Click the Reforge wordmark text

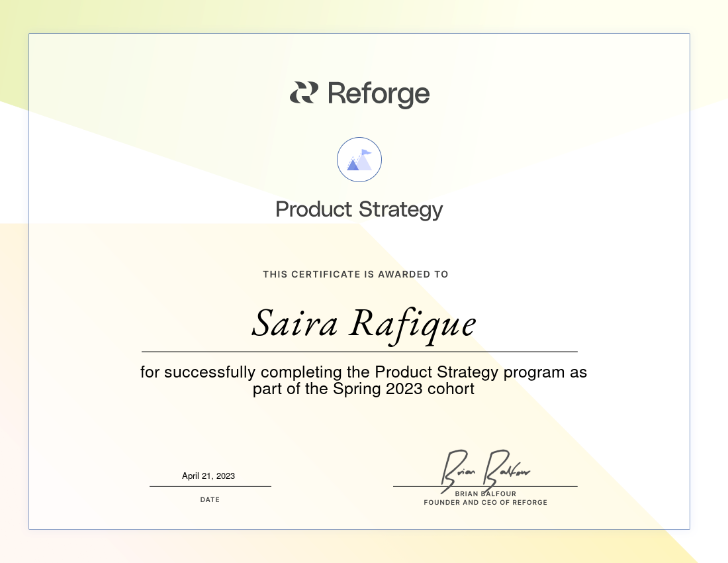[378, 94]
